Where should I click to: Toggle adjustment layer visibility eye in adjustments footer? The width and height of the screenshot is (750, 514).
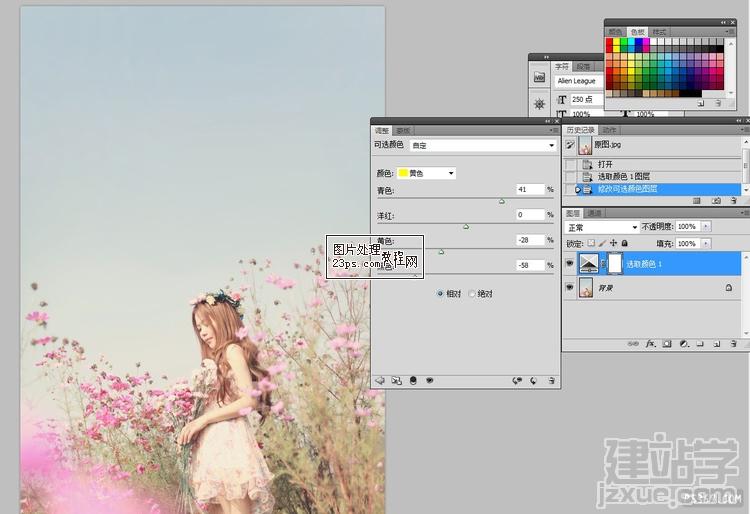430,381
